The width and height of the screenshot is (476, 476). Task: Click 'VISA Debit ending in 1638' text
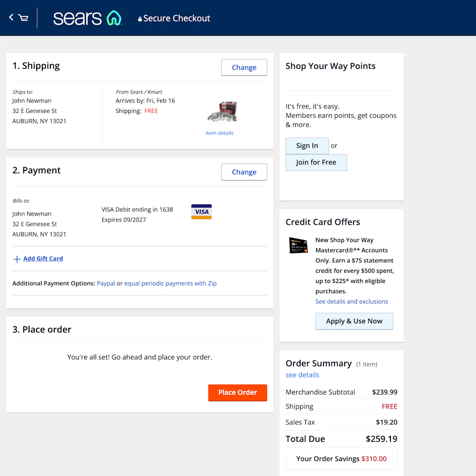pyautogui.click(x=137, y=209)
